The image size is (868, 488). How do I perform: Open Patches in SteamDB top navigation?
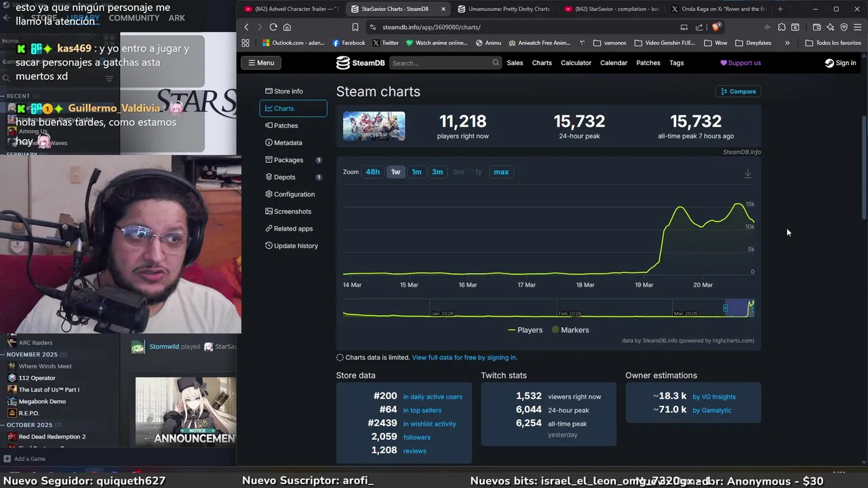point(648,63)
